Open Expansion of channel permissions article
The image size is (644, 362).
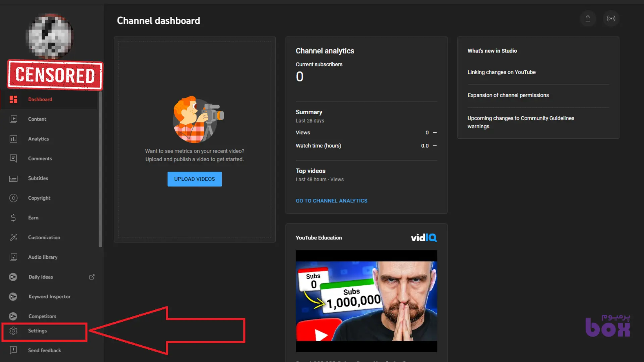[x=508, y=95]
